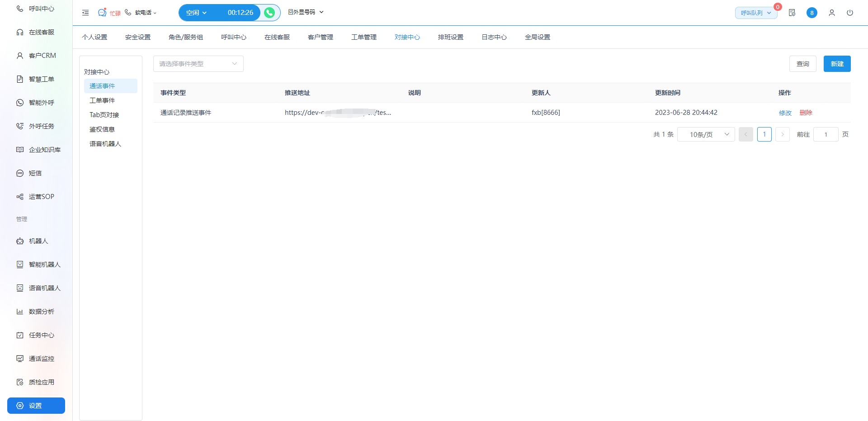Screen dimensions: 868x421
Task: Open 智能外呼 sidebar item
Action: tap(36, 103)
